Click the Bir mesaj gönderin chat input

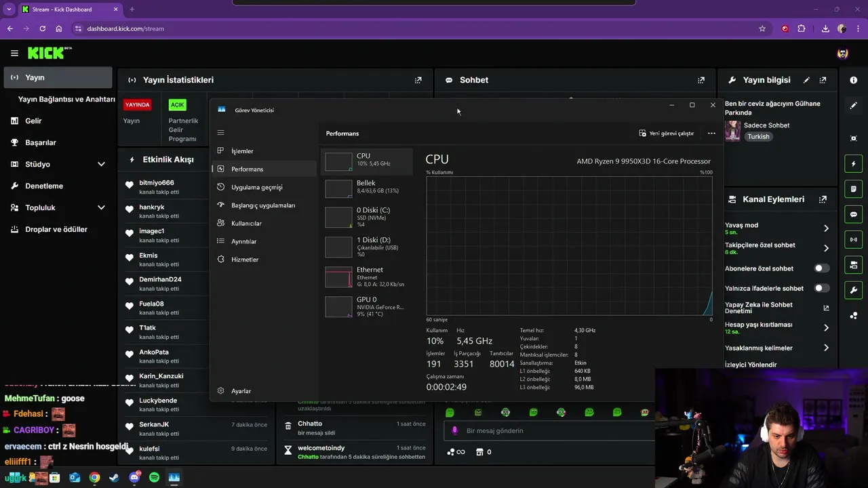549,430
